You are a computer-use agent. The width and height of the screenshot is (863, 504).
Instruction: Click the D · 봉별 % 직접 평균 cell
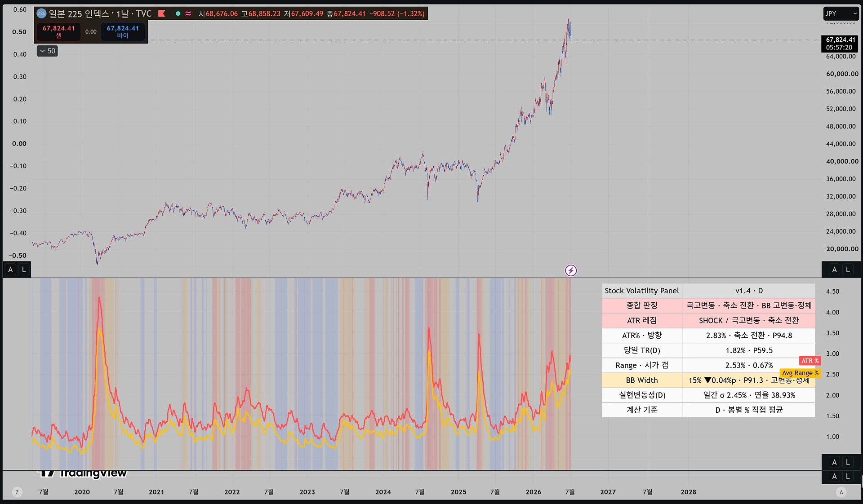pyautogui.click(x=749, y=410)
